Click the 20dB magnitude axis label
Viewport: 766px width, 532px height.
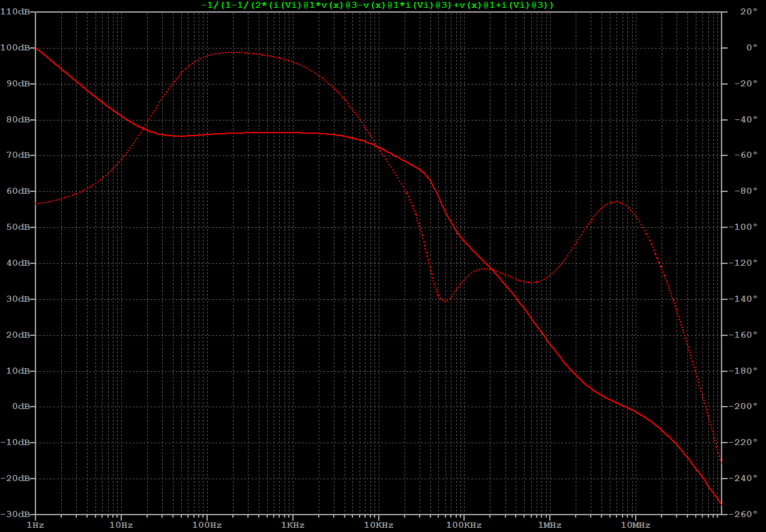click(x=17, y=335)
